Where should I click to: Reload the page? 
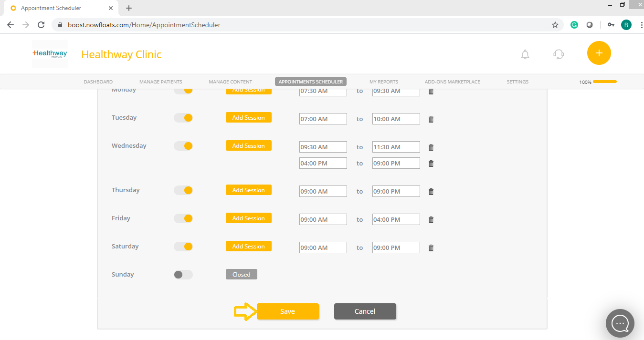41,25
